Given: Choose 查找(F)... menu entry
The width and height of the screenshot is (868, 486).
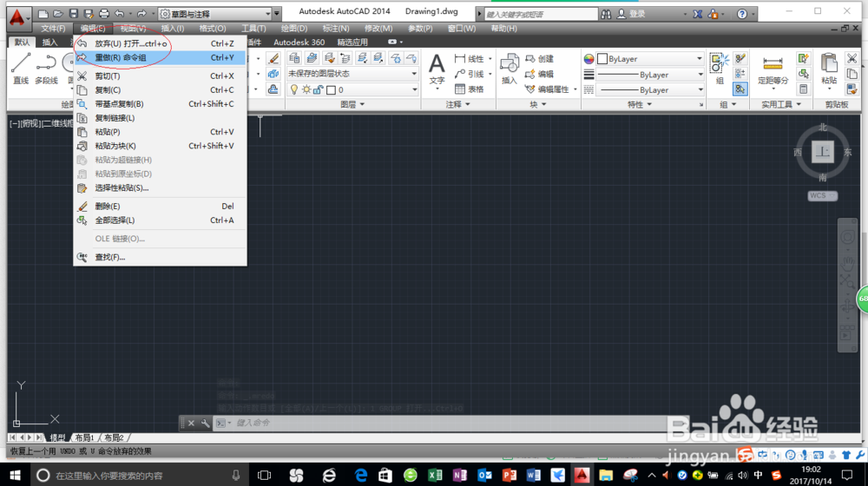Looking at the screenshot, I should pyautogui.click(x=160, y=258).
